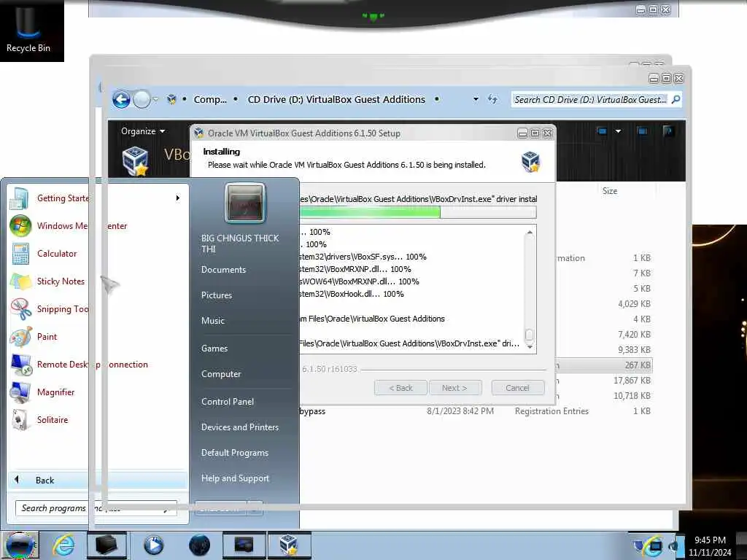This screenshot has width=747, height=560.
Task: Open Help and Support from Start menu
Action: (x=235, y=478)
